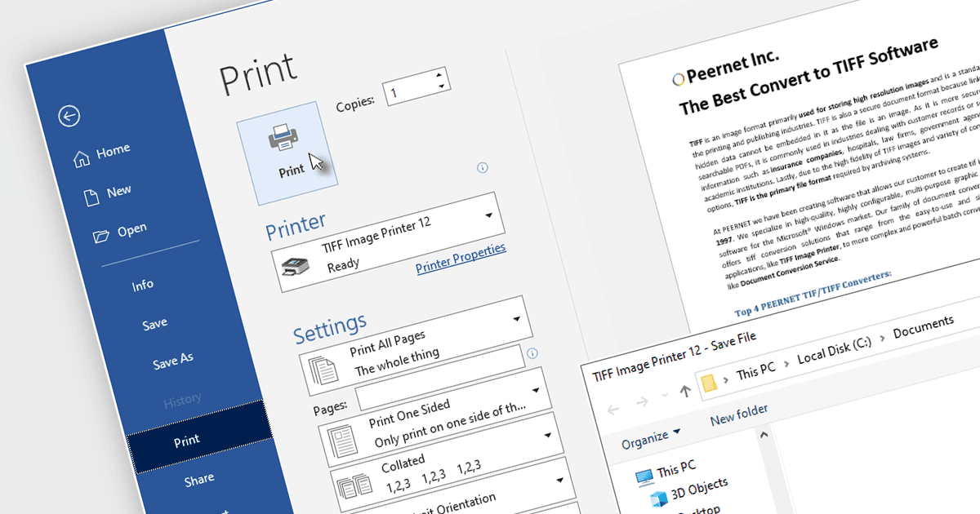The image size is (980, 514).
Task: Open the Print One Sided dropdown
Action: [x=536, y=390]
